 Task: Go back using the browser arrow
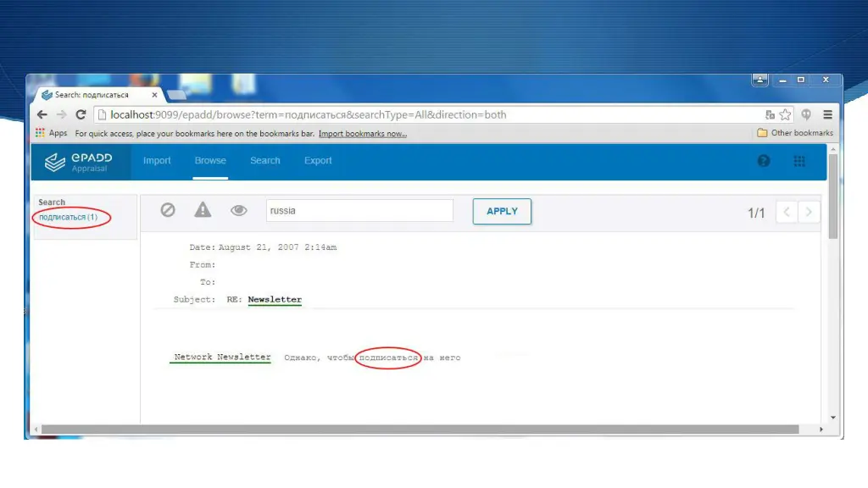tap(42, 114)
